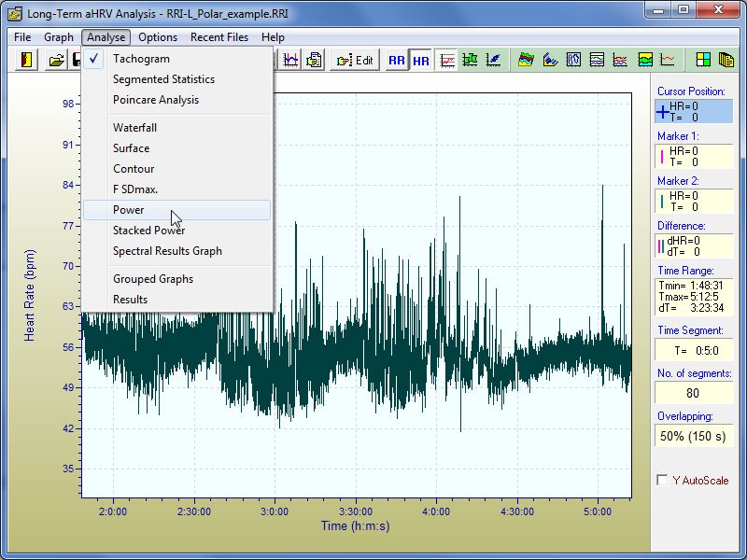Screen dimensions: 747x560
Task: Click the Poincare scatter plot icon
Action: coord(493,60)
